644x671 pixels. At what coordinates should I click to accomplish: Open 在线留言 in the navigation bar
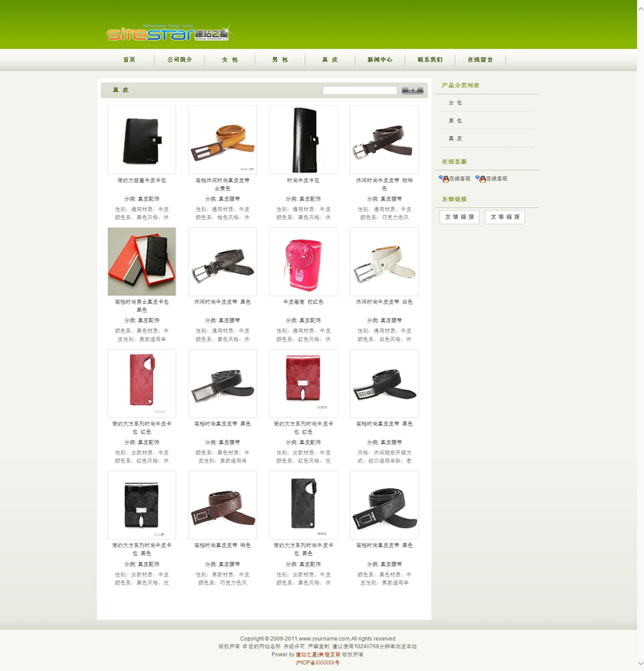pos(481,60)
